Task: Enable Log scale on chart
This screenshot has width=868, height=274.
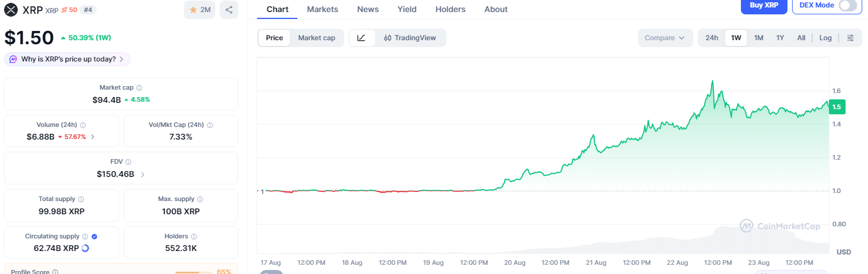Action: tap(825, 38)
